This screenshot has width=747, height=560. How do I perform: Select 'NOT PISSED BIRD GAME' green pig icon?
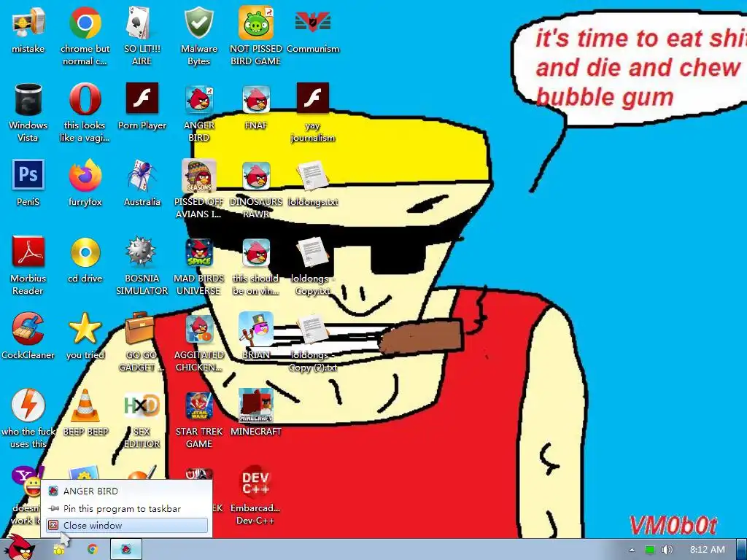pyautogui.click(x=256, y=36)
